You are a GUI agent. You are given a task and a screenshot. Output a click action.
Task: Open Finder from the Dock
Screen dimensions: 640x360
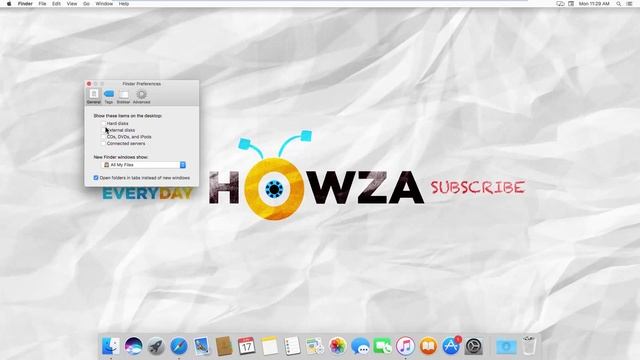point(110,346)
